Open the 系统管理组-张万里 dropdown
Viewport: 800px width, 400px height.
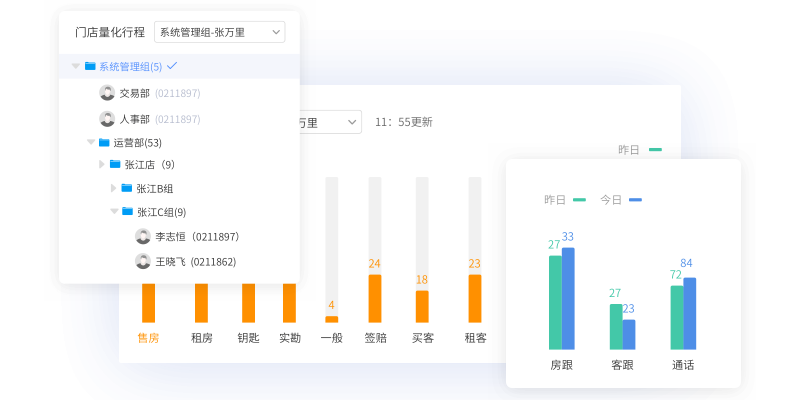coord(219,32)
